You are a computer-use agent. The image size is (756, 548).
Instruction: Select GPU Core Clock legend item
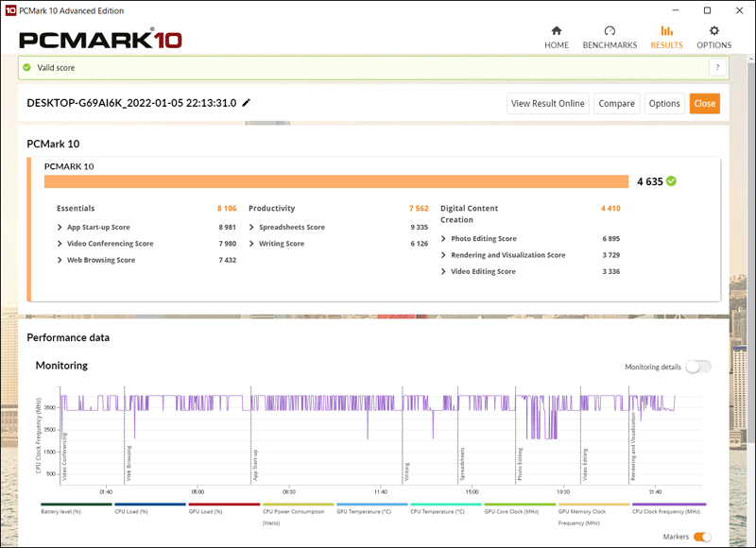(x=520, y=508)
